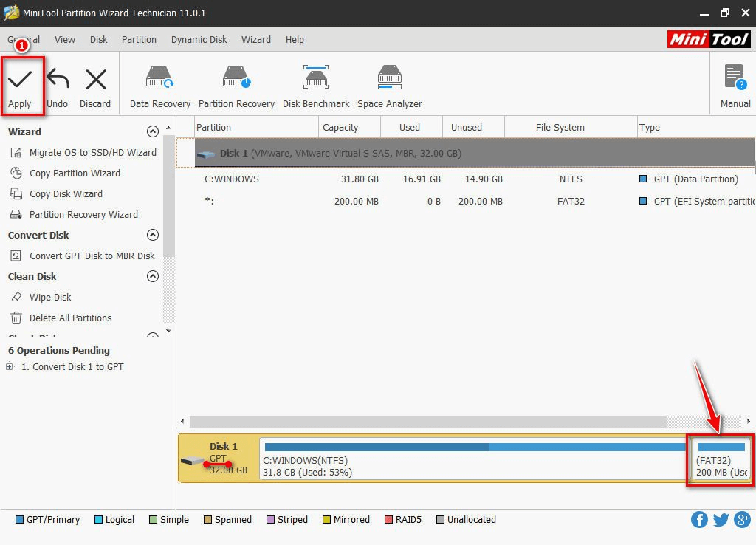
Task: Collapse the Convert Disk section
Action: [152, 235]
